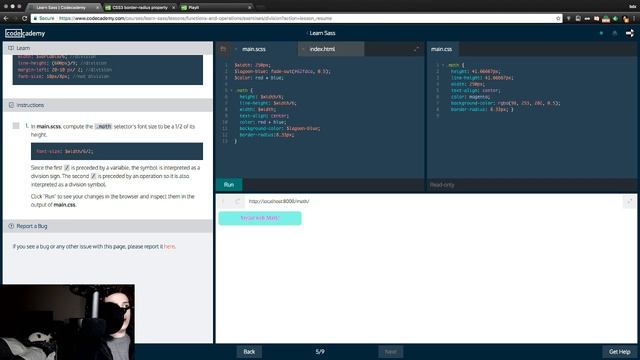Screen dimensions: 640x360
Task: Close the Learn Sass Codecademy tab
Action: pyautogui.click(x=98, y=7)
